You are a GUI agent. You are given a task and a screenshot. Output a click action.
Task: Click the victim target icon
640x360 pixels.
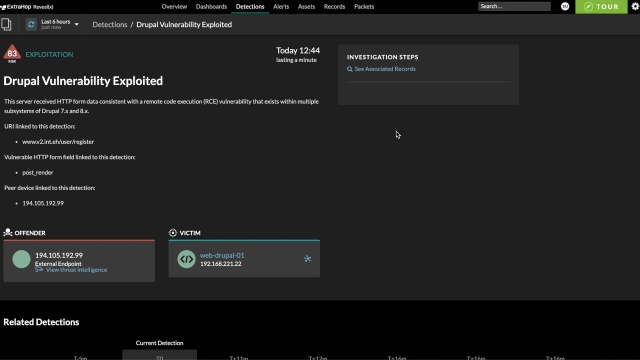pyautogui.click(x=173, y=233)
